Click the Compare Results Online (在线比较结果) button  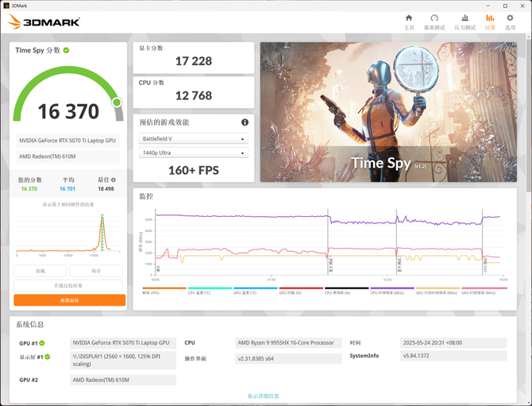tap(69, 285)
